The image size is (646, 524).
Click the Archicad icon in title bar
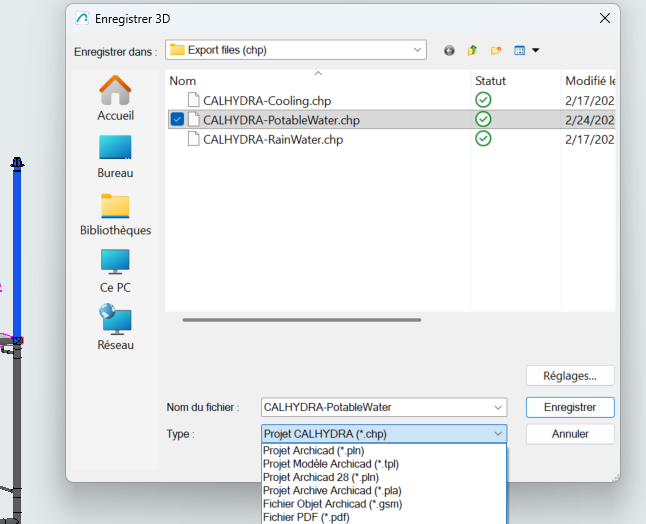pyautogui.click(x=82, y=19)
